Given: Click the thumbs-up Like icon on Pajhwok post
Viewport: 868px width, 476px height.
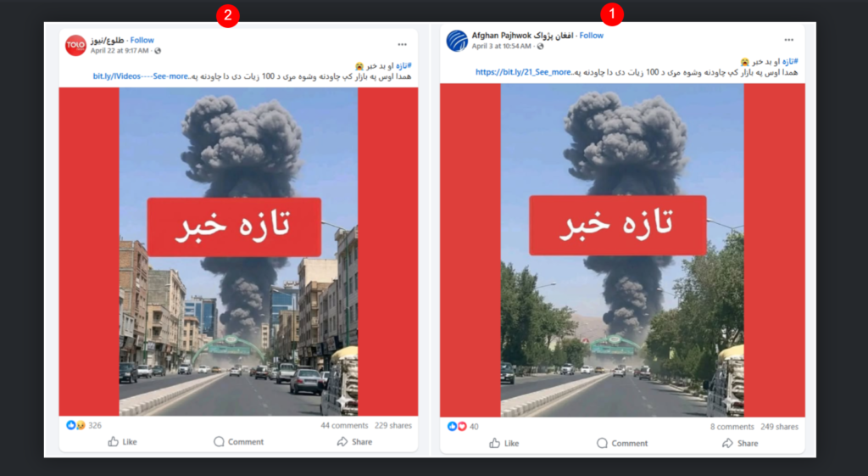Looking at the screenshot, I should pyautogui.click(x=494, y=443).
